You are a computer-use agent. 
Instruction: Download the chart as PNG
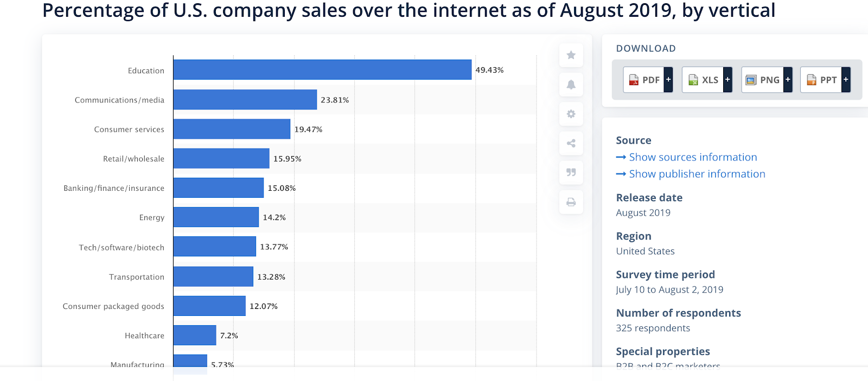tap(763, 80)
